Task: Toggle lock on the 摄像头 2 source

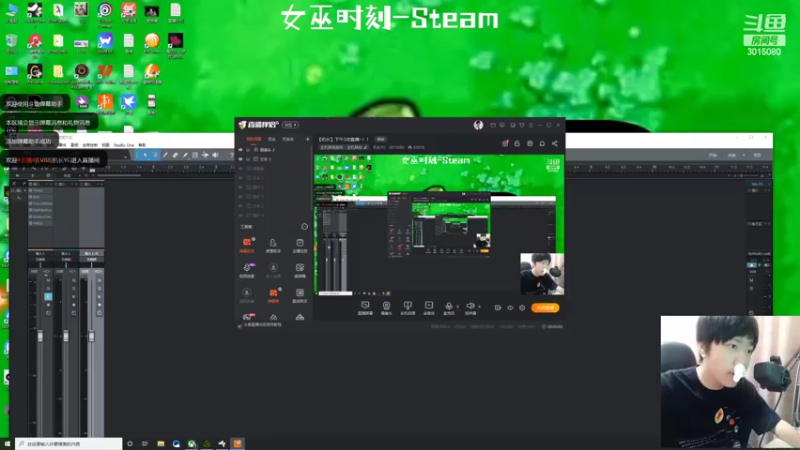Action: (x=248, y=150)
